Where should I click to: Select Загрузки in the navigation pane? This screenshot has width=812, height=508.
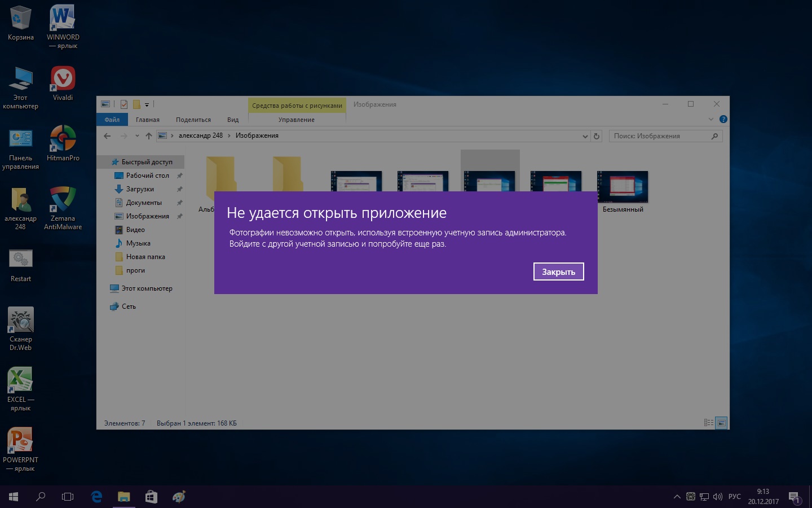pos(140,189)
